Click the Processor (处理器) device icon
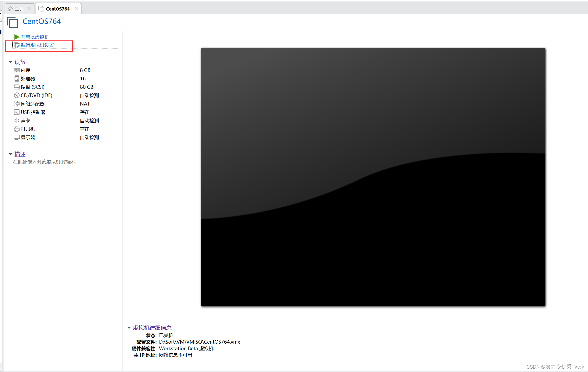588x372 pixels. (17, 78)
